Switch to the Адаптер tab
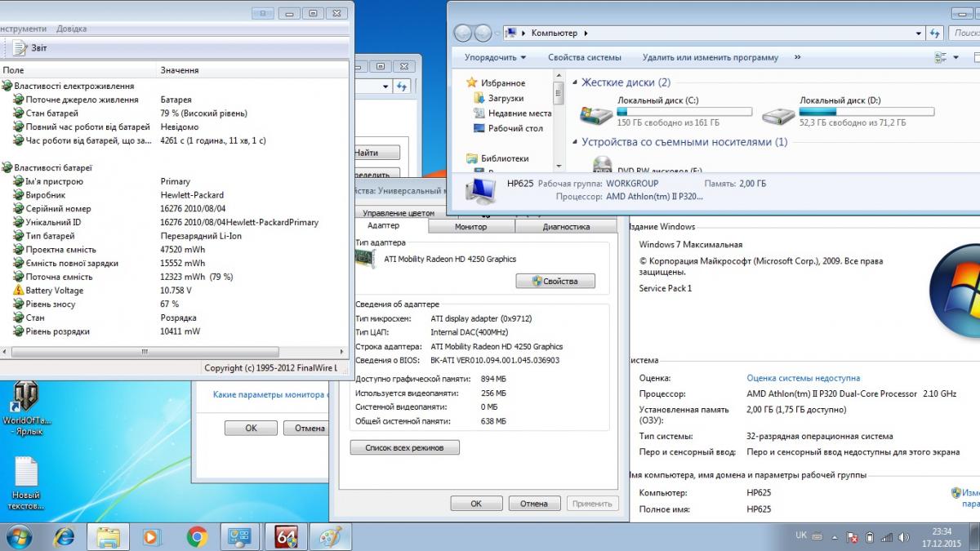 pyautogui.click(x=384, y=226)
